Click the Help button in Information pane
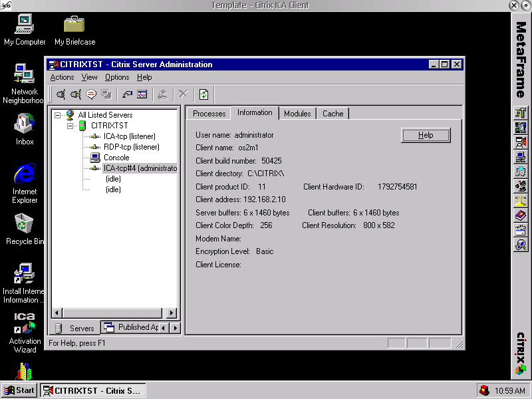Viewport: 532px width, 399px height. point(426,136)
